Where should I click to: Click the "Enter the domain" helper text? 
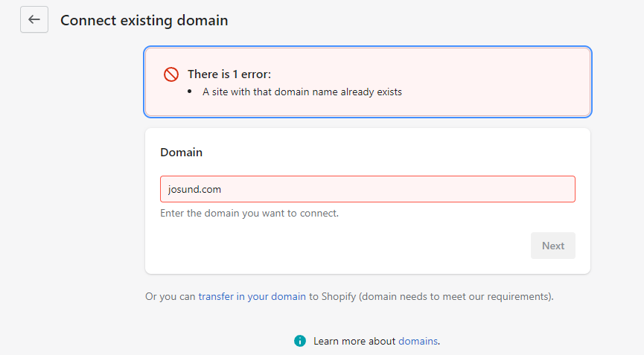pos(249,213)
